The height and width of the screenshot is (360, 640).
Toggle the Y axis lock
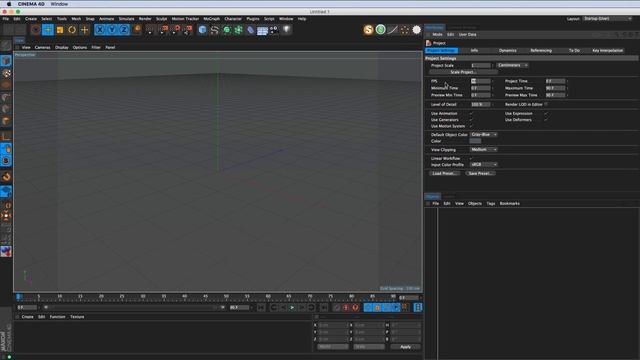112,30
